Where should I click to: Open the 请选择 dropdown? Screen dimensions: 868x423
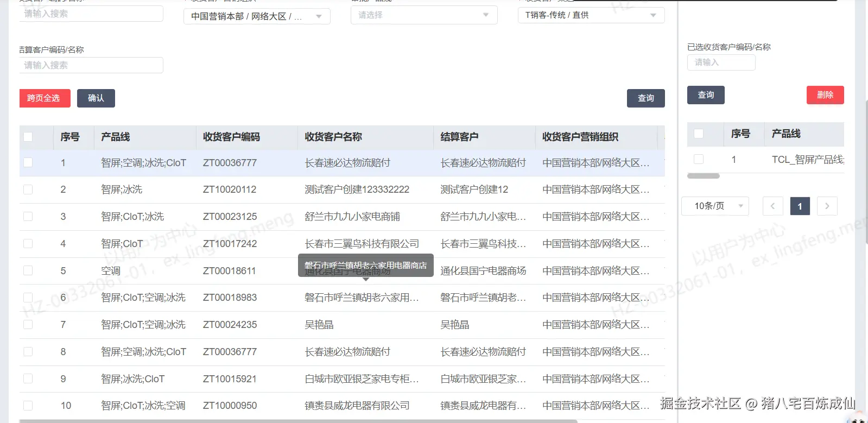pos(424,15)
